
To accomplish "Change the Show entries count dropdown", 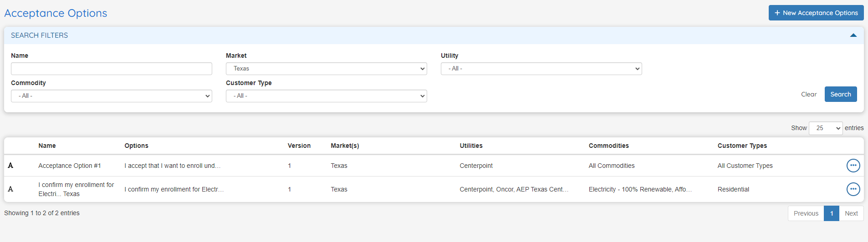I will click(826, 128).
